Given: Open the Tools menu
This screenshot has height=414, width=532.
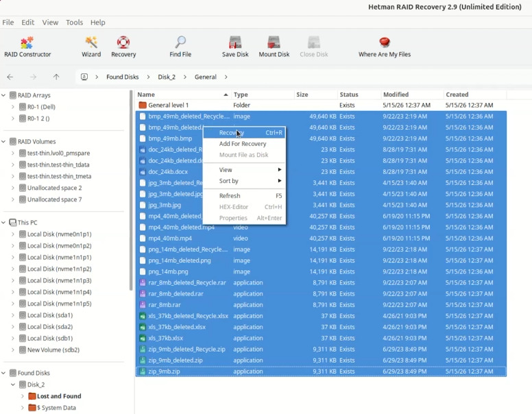Looking at the screenshot, I should [74, 23].
